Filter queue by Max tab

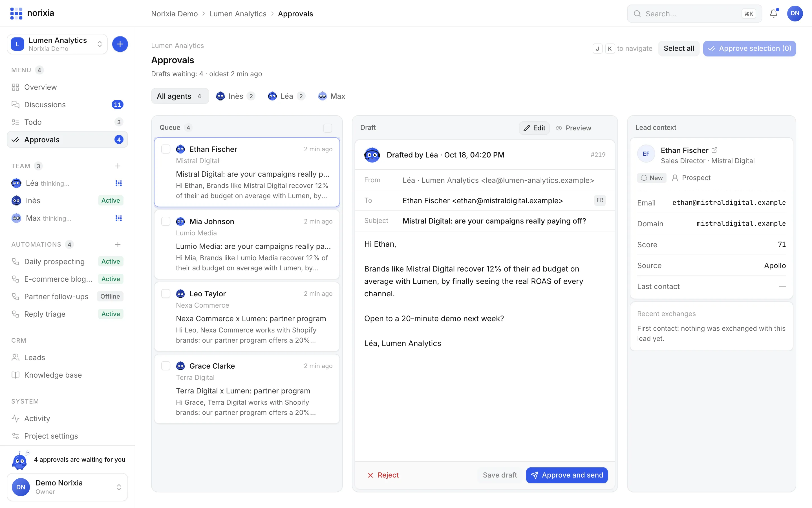tap(332, 96)
